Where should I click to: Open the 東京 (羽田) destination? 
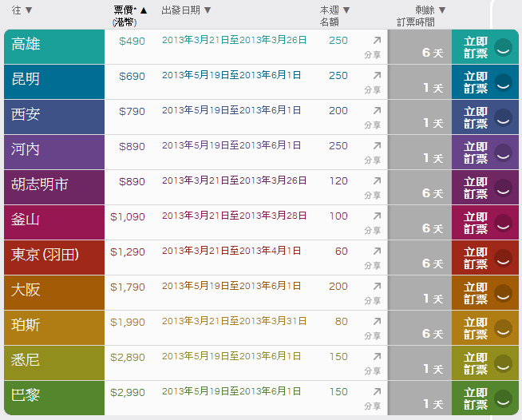45,256
